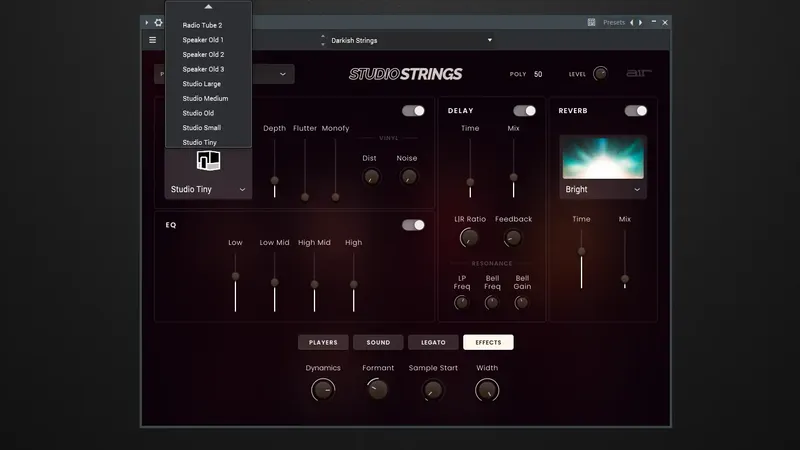Switch to the Players tab

click(323, 342)
